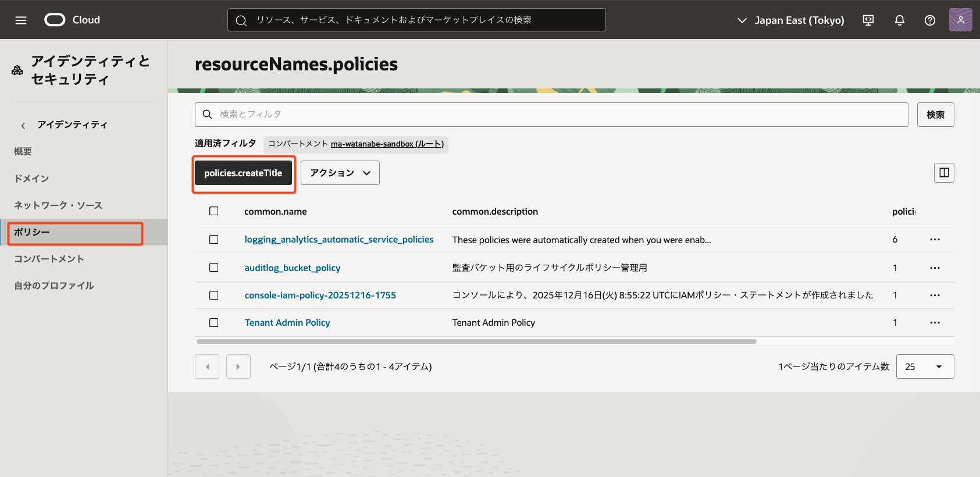Click the policies.createTitle button
Screen dimensions: 980x477
(x=243, y=173)
